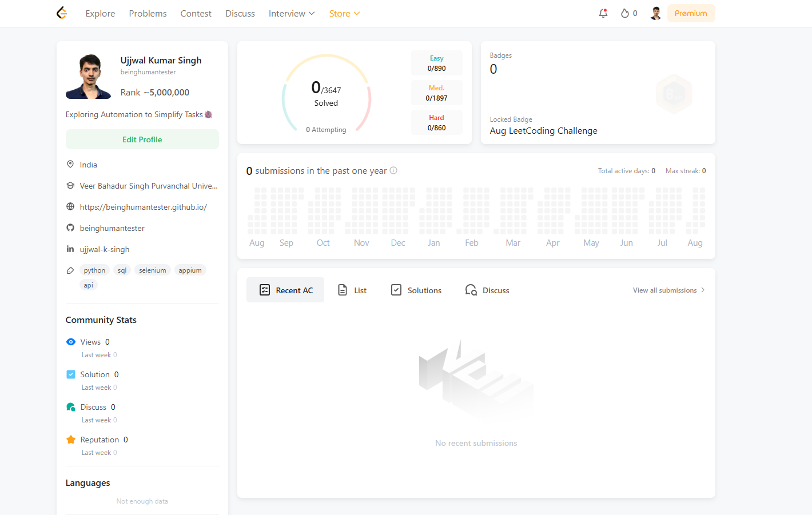
Task: Click the 0 Attempting text
Action: (x=326, y=129)
